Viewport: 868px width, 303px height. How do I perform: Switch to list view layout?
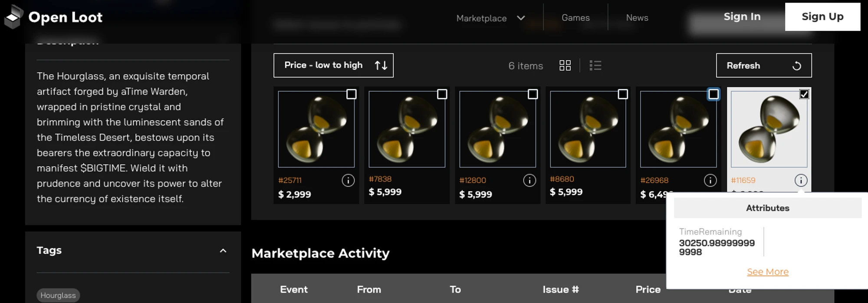pos(595,66)
